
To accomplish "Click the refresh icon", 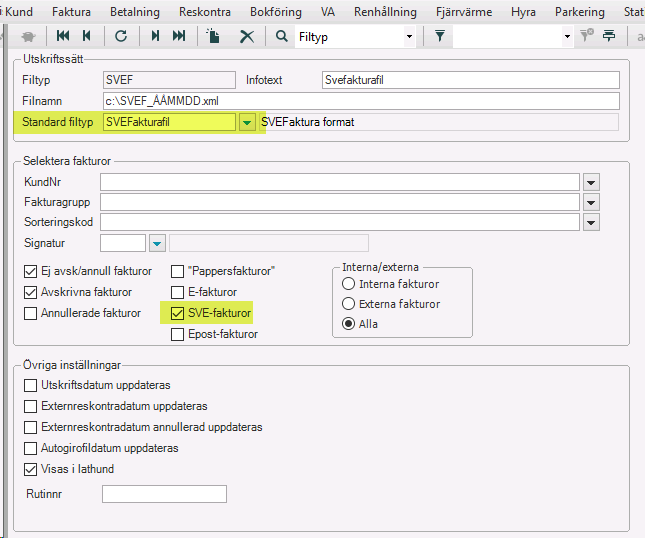I will [121, 36].
